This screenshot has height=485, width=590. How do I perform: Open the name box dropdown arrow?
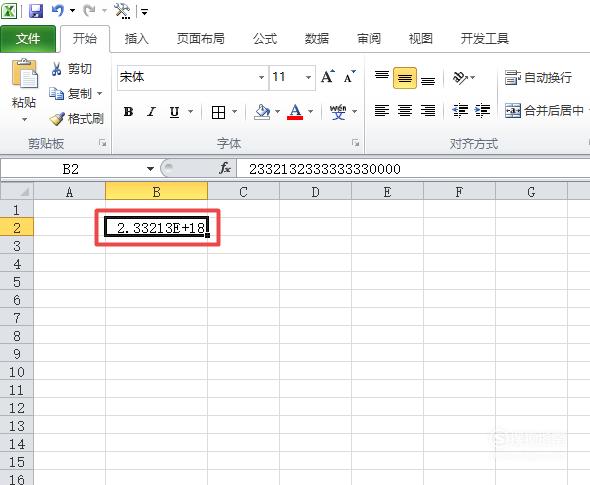coord(151,169)
